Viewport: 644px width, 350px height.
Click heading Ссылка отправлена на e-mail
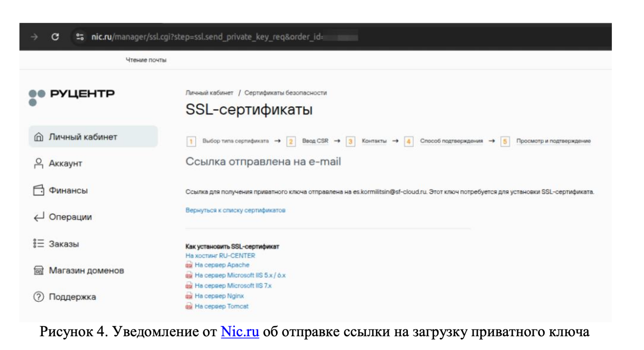click(x=263, y=162)
